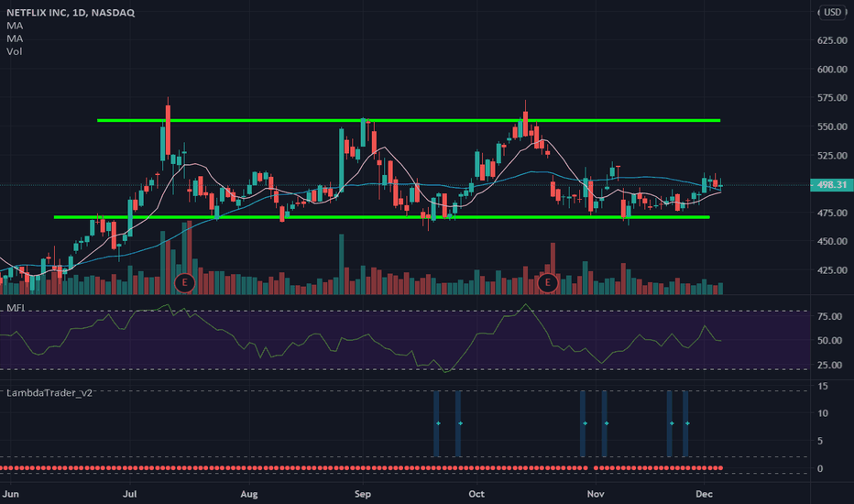Viewport: 854px width, 504px height.
Task: Select the Vol indicator label
Action: [x=14, y=51]
